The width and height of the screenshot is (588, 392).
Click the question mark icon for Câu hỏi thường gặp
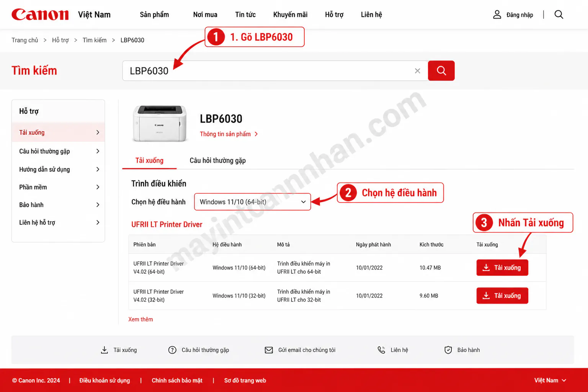[172, 350]
